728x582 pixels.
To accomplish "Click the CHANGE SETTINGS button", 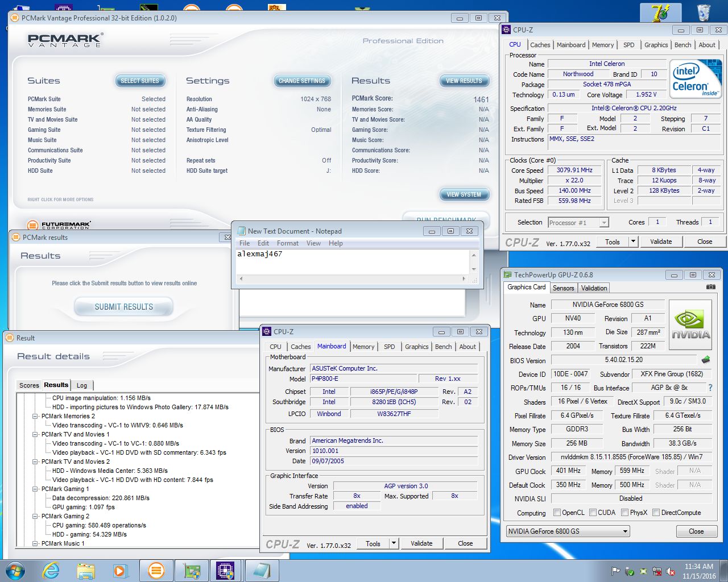I will (x=301, y=81).
